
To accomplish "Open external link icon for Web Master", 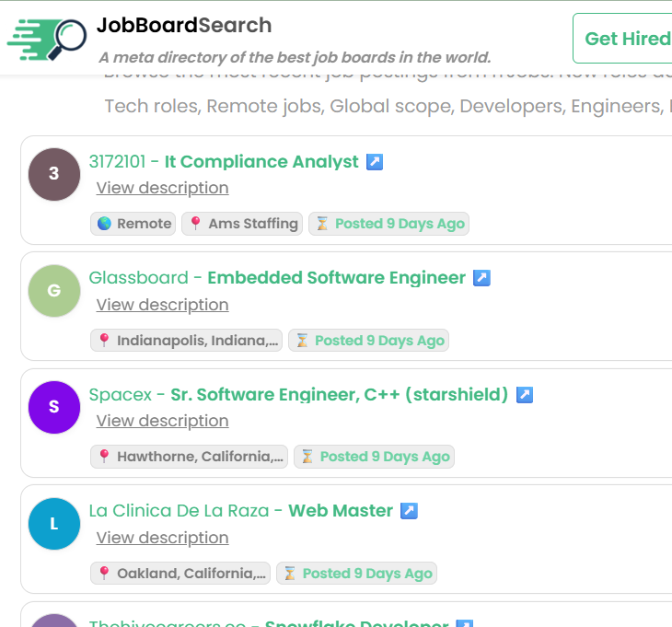I will point(409,511).
